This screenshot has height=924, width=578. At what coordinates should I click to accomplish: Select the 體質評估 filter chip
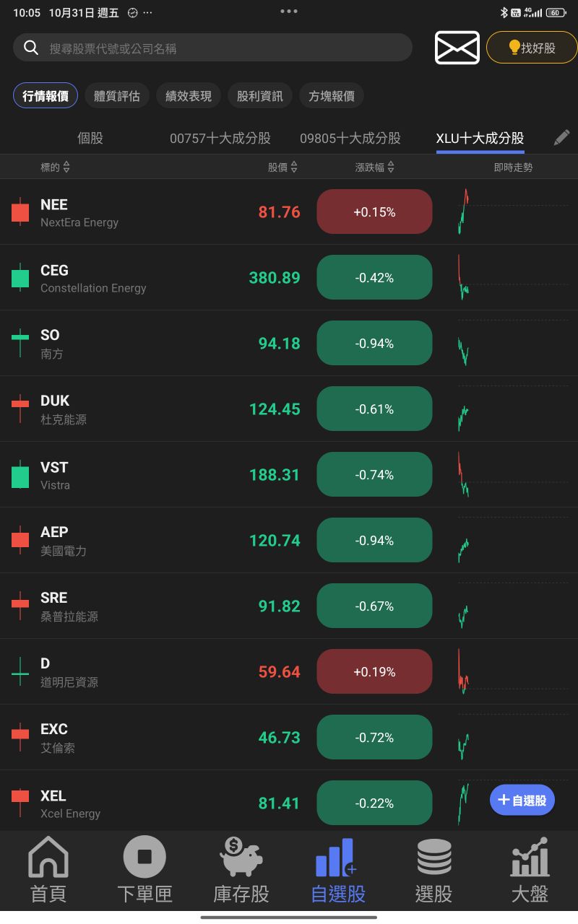117,95
